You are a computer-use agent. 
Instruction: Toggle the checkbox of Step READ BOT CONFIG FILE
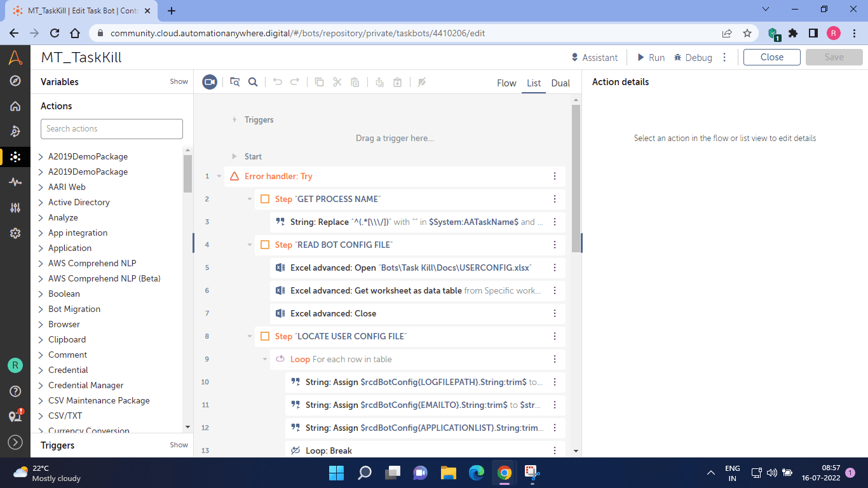click(x=265, y=245)
